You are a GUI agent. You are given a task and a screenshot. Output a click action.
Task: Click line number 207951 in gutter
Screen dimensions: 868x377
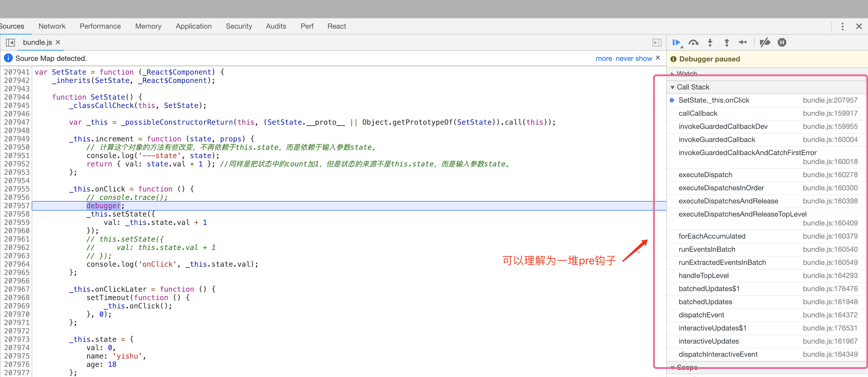click(17, 155)
